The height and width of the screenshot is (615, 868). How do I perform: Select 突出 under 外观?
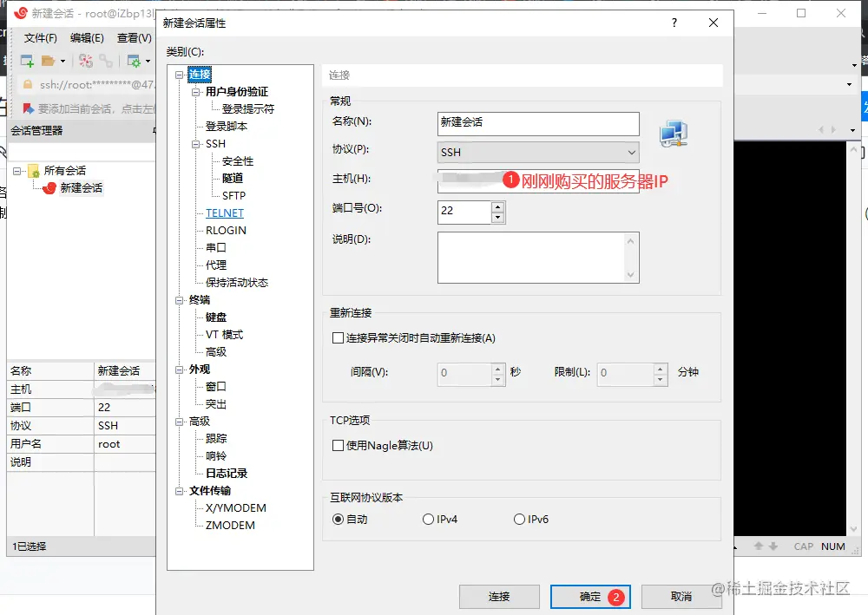point(216,404)
